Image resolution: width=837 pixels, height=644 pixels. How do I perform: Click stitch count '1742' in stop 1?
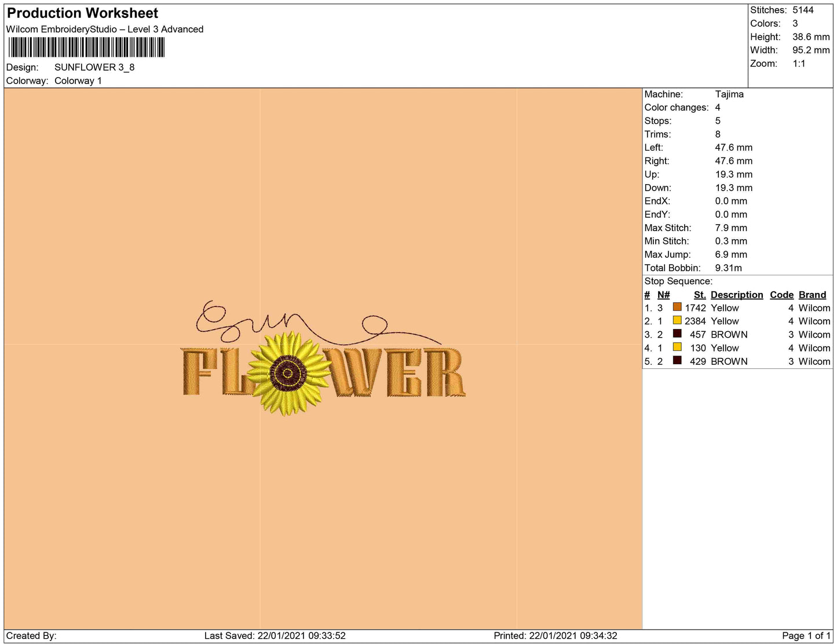695,308
